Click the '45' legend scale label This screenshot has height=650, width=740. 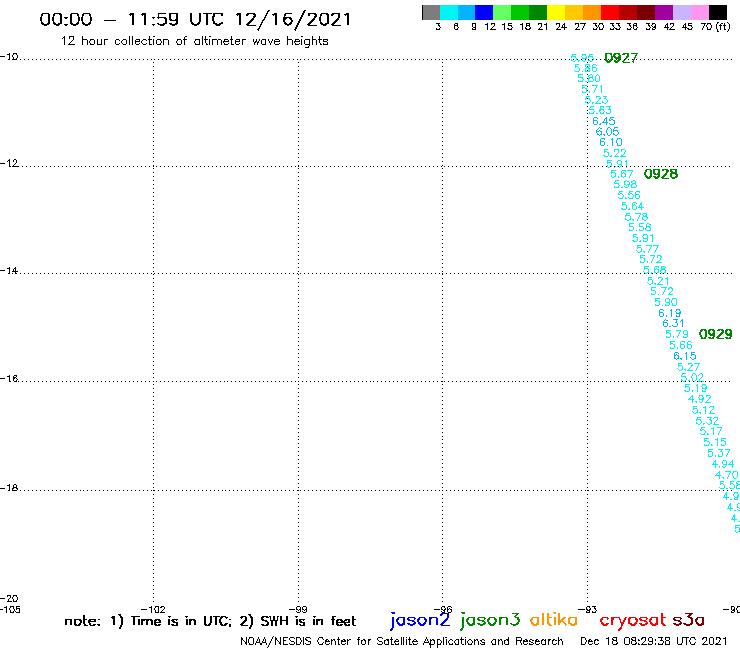(x=687, y=27)
